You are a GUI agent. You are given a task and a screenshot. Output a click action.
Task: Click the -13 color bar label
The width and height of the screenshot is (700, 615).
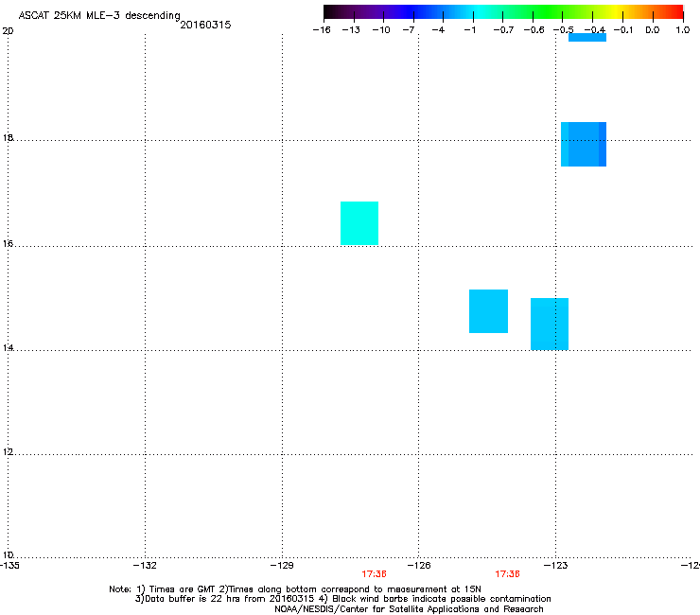pyautogui.click(x=351, y=30)
